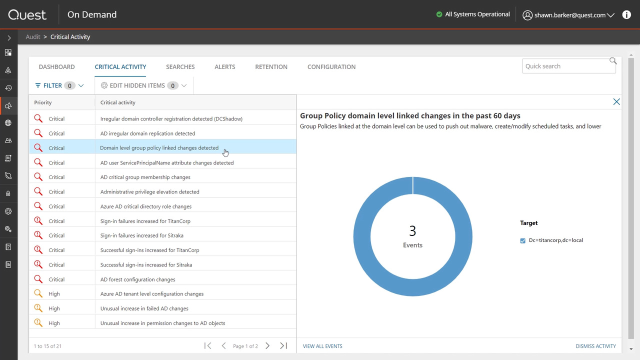
Task: Click scrollbar down arrow at bottom right
Action: point(631,349)
